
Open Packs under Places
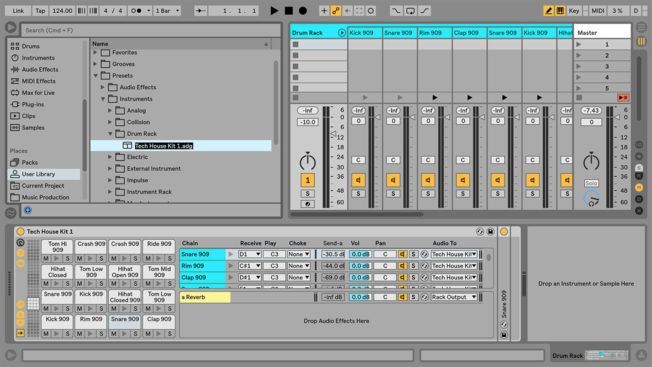pyautogui.click(x=30, y=163)
